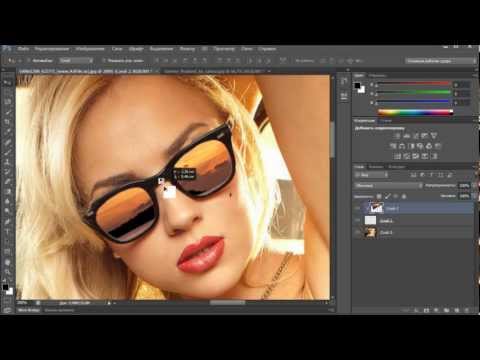Open the workspace switcher dropdown
480x360 pixels.
point(440,61)
